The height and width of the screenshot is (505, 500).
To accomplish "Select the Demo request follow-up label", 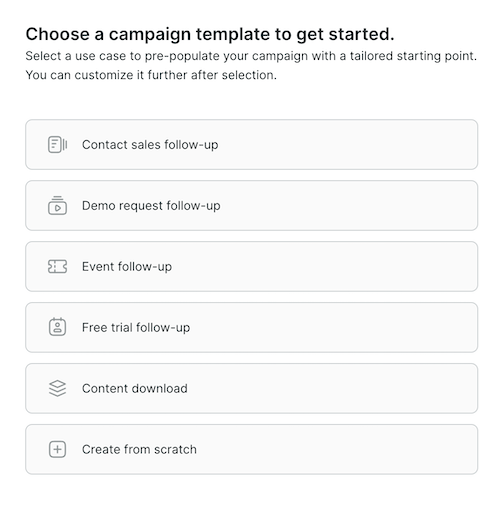I will click(151, 206).
